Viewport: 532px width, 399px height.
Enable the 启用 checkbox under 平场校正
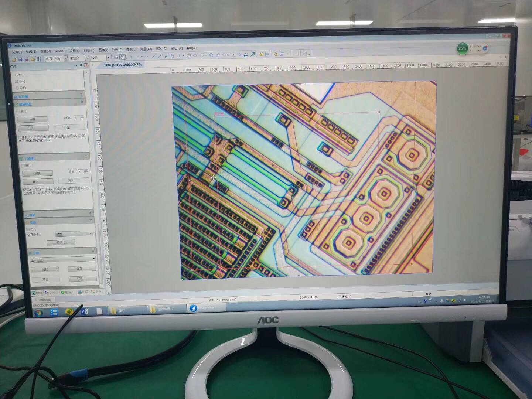pyautogui.click(x=23, y=166)
